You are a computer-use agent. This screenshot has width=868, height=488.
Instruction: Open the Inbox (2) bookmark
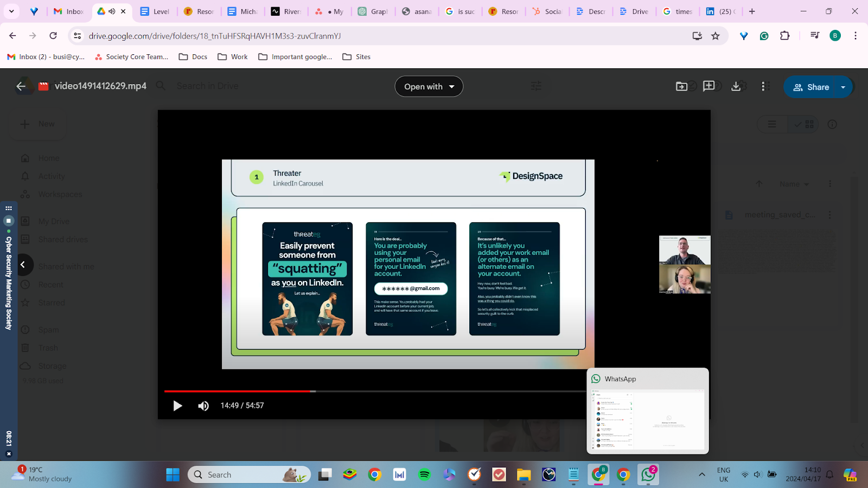[x=46, y=56]
